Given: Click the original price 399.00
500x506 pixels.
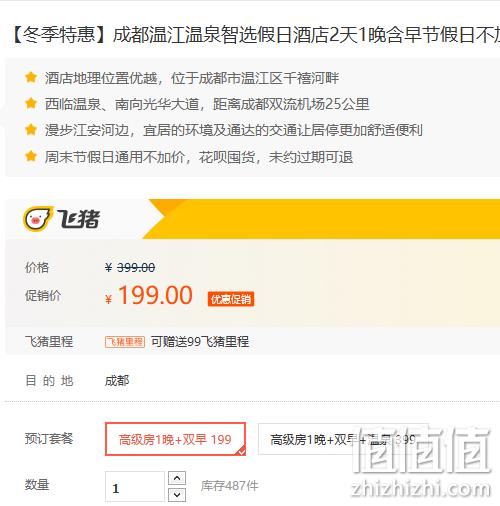Looking at the screenshot, I should tap(136, 267).
